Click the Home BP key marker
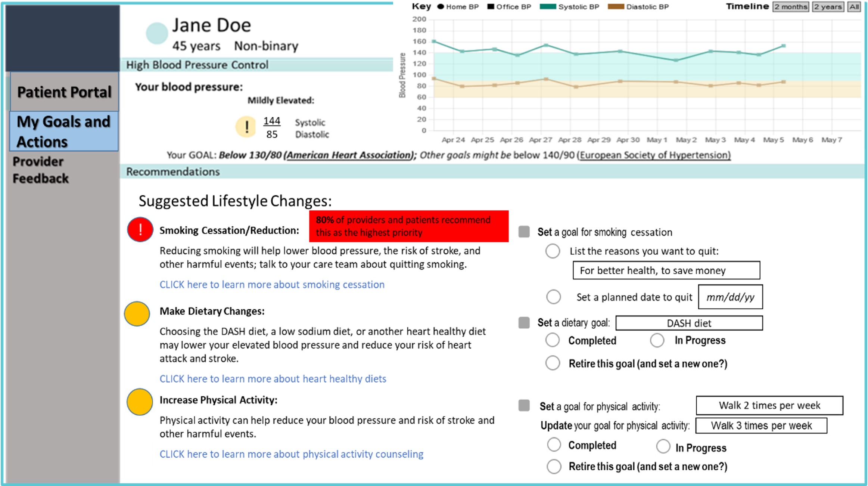This screenshot has width=868, height=486. (441, 6)
